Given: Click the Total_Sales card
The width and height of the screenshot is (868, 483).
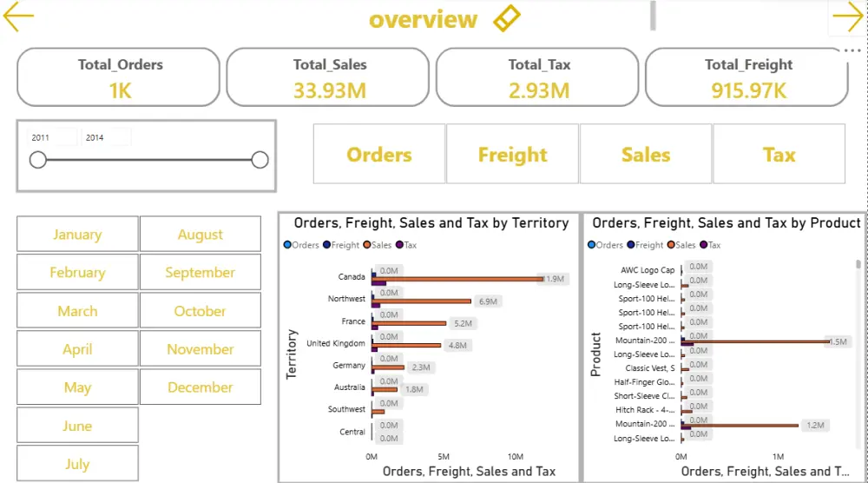Looking at the screenshot, I should pyautogui.click(x=328, y=77).
